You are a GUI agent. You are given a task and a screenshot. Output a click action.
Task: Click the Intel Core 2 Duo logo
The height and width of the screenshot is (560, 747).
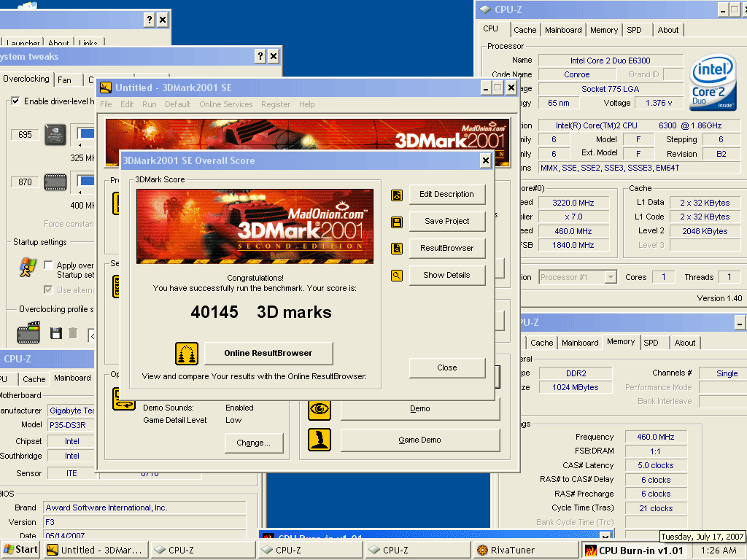pos(713,82)
